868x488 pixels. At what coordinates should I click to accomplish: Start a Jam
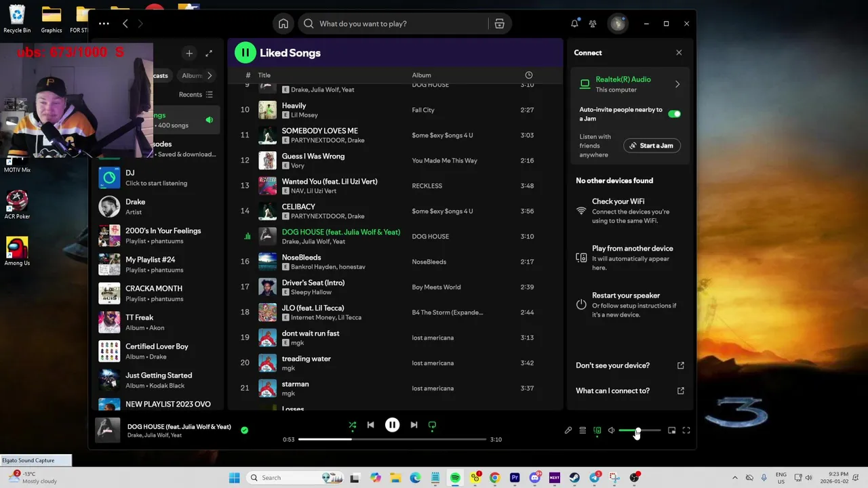point(652,146)
